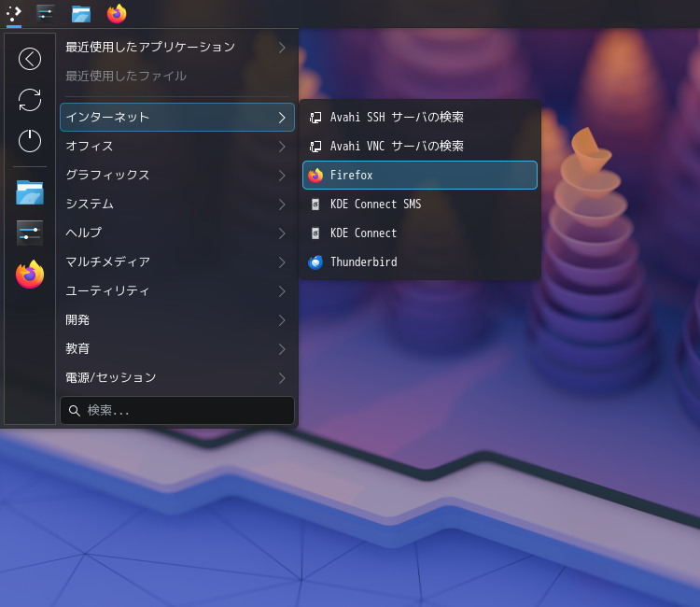Open the システム category
This screenshot has height=607, width=700.
click(177, 205)
